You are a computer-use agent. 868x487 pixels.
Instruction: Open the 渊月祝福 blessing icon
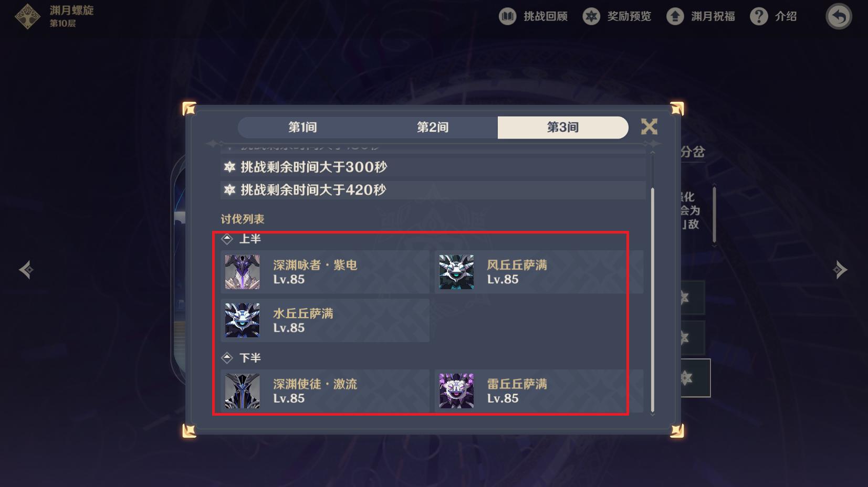click(x=675, y=16)
